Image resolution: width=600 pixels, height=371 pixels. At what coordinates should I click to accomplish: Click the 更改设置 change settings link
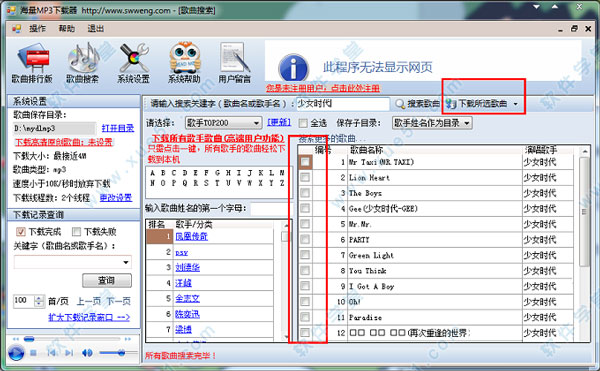(x=116, y=198)
